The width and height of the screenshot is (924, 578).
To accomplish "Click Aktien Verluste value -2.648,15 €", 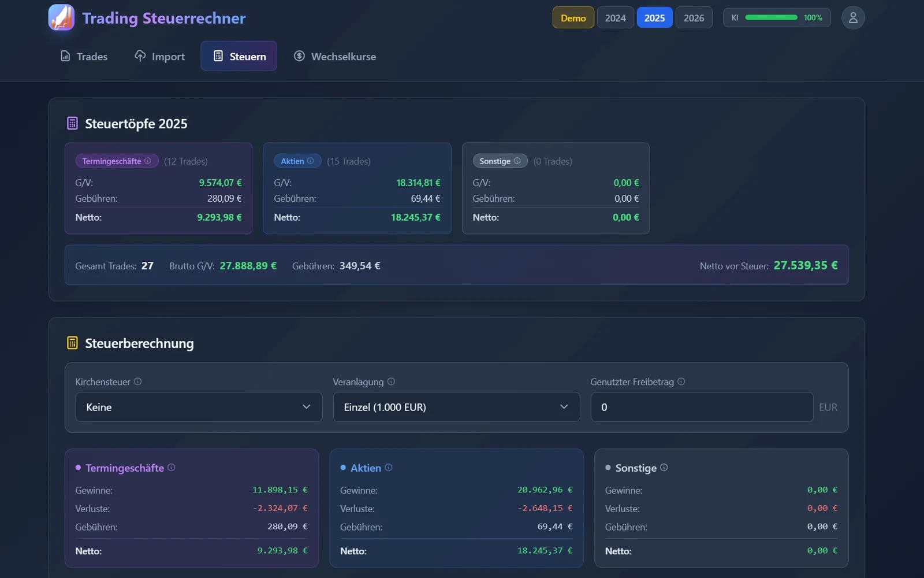I will coord(545,508).
